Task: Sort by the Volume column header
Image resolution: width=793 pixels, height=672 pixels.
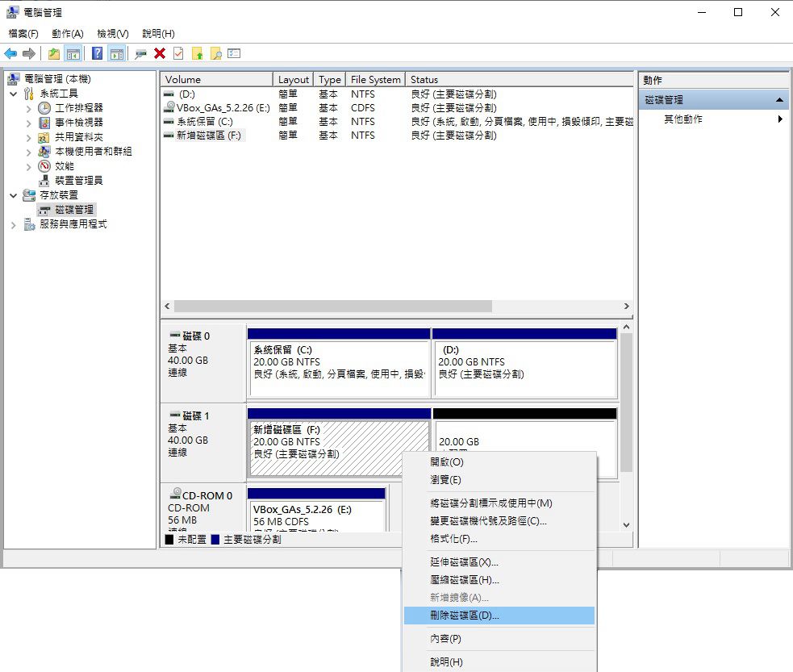Action: [217, 79]
